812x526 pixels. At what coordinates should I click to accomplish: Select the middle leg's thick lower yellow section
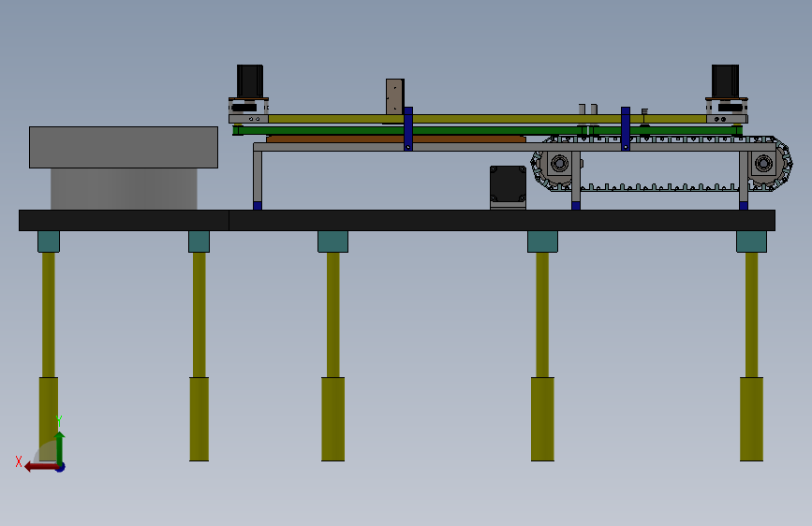coord(333,418)
